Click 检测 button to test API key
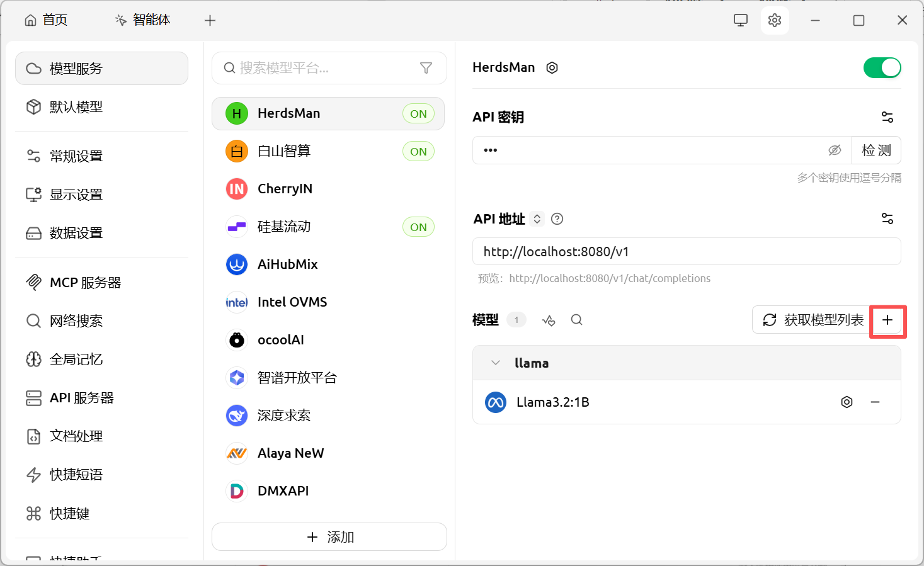This screenshot has height=566, width=924. click(x=876, y=150)
